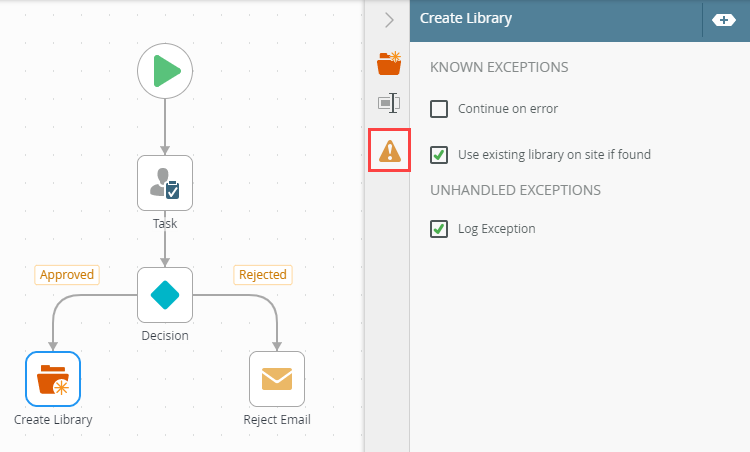This screenshot has width=750, height=452.
Task: Click the green Start node
Action: tap(165, 71)
